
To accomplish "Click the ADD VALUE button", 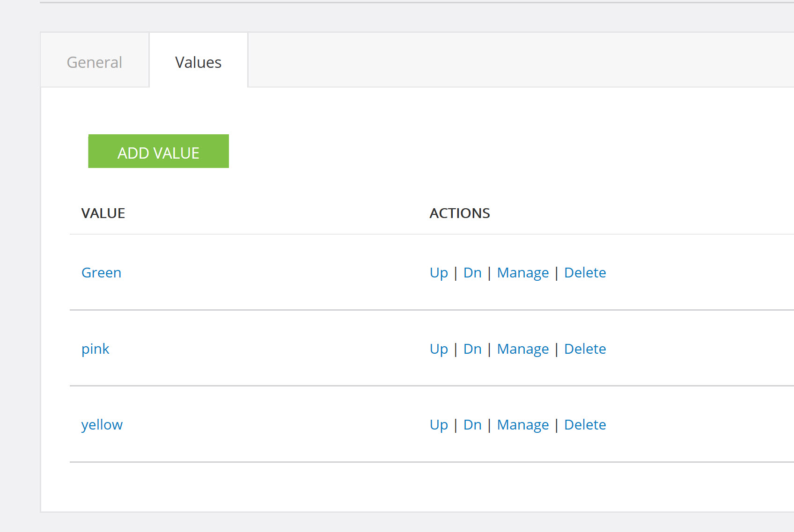I will click(x=158, y=151).
